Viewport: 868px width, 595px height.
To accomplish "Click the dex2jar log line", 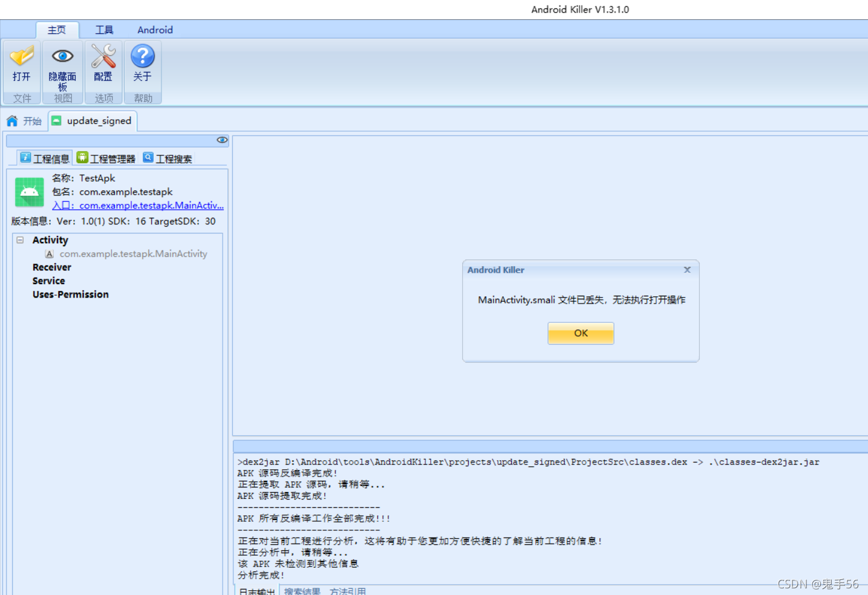I will click(529, 462).
